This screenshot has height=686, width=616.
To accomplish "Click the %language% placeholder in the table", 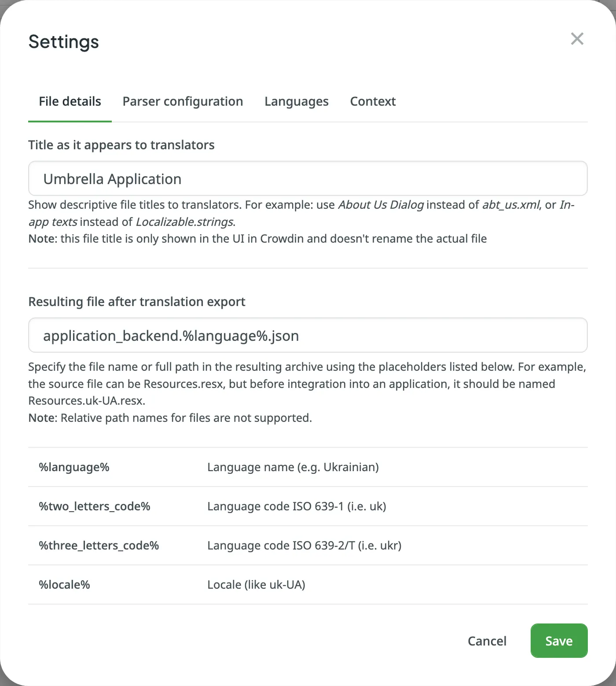I will point(74,467).
